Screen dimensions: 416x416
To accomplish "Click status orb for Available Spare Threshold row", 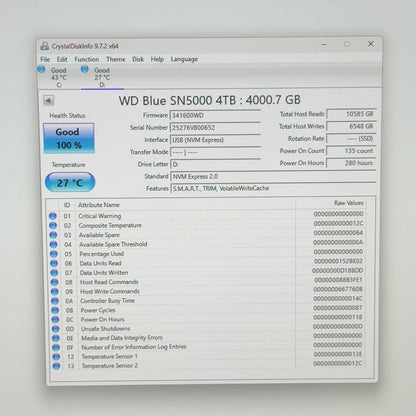I will (x=54, y=244).
